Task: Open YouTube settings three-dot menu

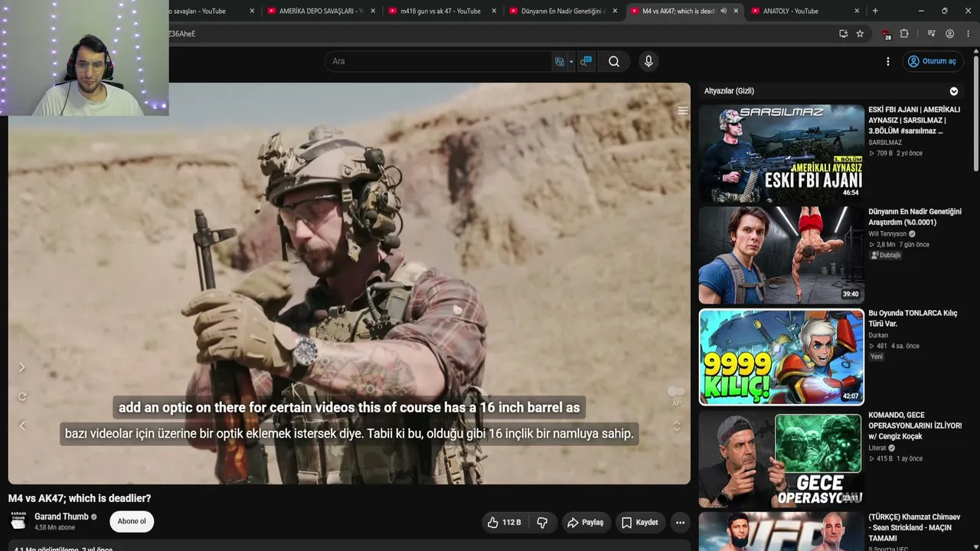Action: click(888, 61)
